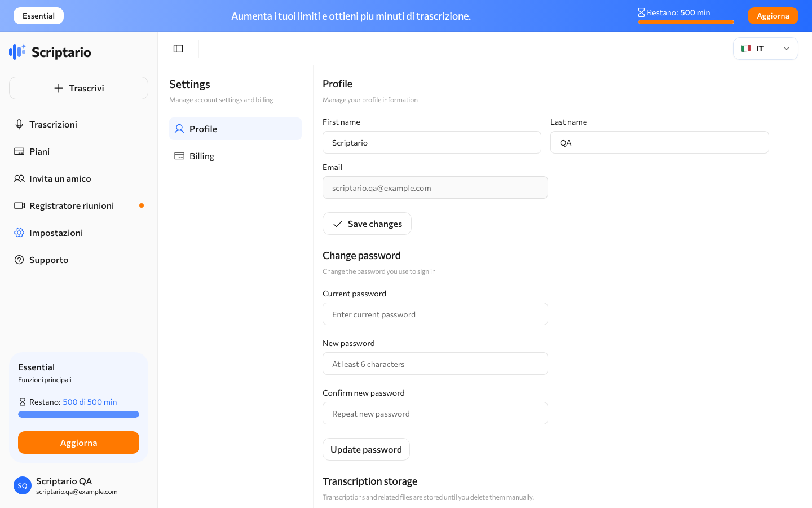Focus the First name input field
This screenshot has height=508, width=812.
coord(432,142)
